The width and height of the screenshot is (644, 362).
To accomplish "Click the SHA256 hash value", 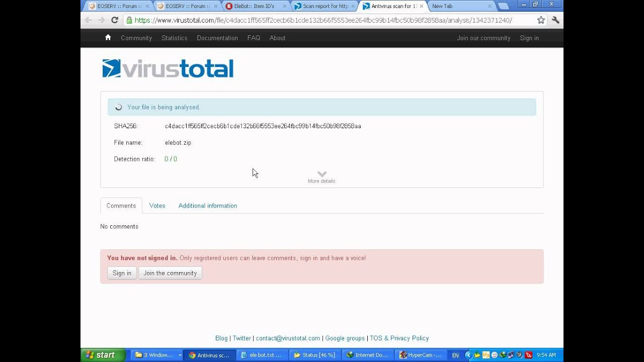I will (x=263, y=126).
